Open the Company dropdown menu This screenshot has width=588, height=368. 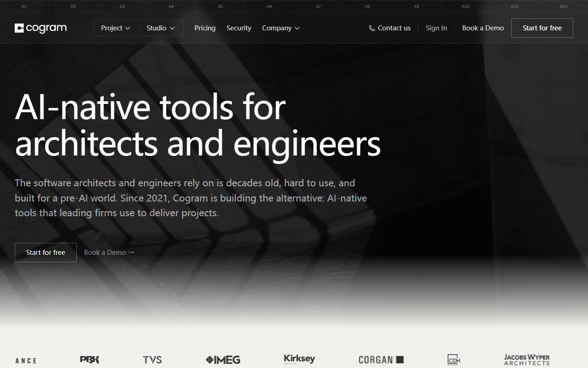click(281, 28)
